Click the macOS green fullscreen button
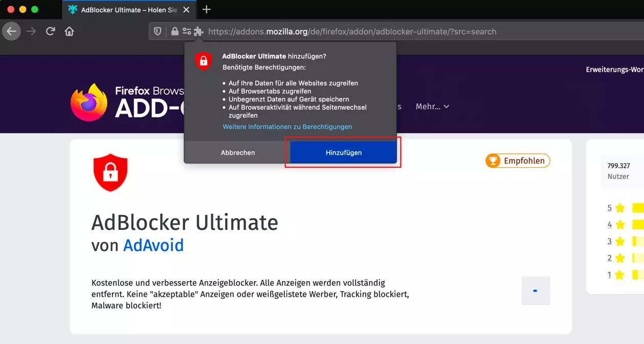The image size is (644, 344). (35, 10)
